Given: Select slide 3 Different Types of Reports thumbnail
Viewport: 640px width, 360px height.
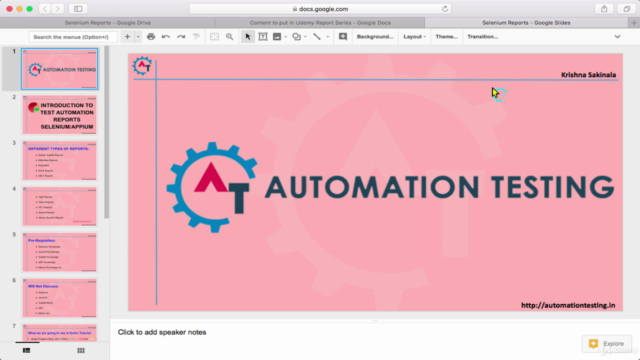Looking at the screenshot, I should coord(60,160).
